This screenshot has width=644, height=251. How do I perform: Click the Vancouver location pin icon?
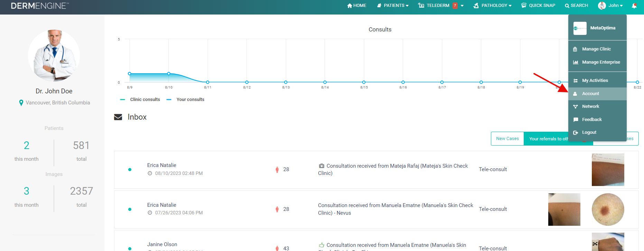(21, 103)
